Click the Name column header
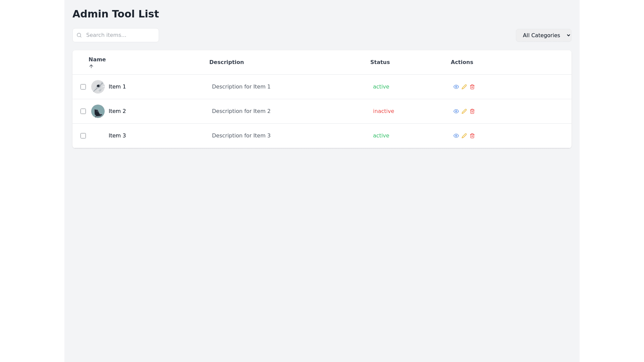This screenshot has height=362, width=644. coord(97,59)
